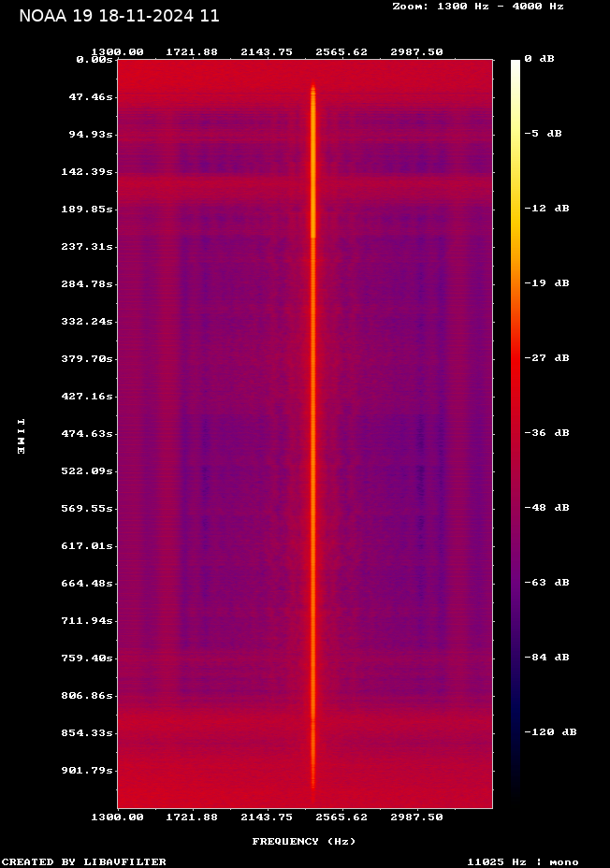The width and height of the screenshot is (610, 868).
Task: Click the 11025 Hz : mono label
Action: pos(523,861)
